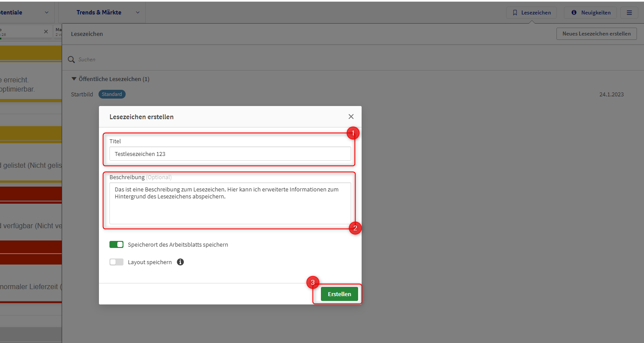Click the Standard badge next to Startbild
The height and width of the screenshot is (343, 644).
point(112,94)
